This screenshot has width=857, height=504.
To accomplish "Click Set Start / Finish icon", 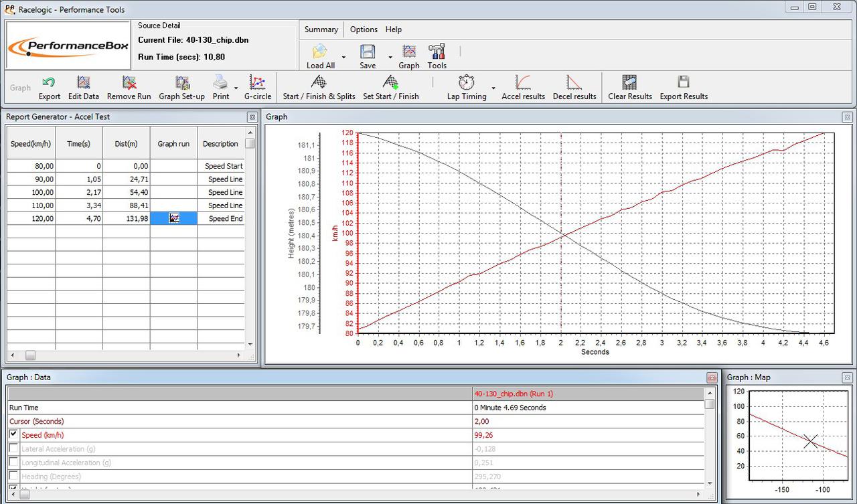I will click(390, 82).
